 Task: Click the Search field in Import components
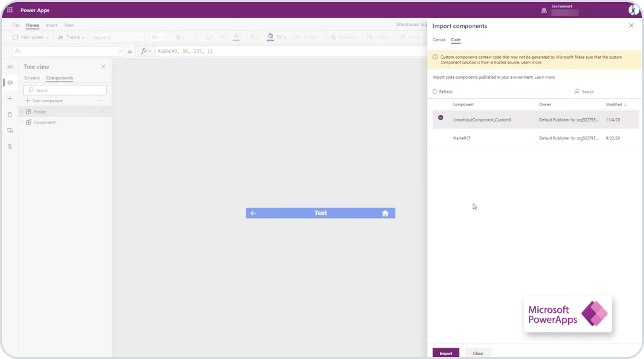[593, 92]
